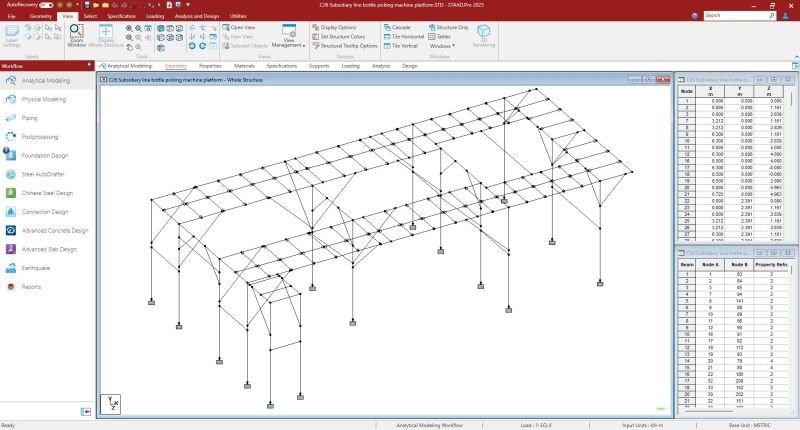Click the axis orientation icon in viewport
800x430 pixels.
pyautogui.click(x=111, y=404)
